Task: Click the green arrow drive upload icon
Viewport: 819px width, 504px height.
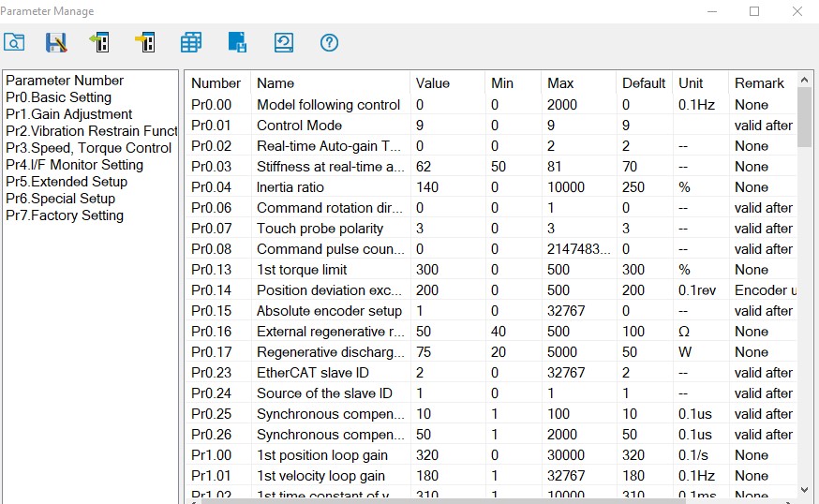Action: point(99,42)
